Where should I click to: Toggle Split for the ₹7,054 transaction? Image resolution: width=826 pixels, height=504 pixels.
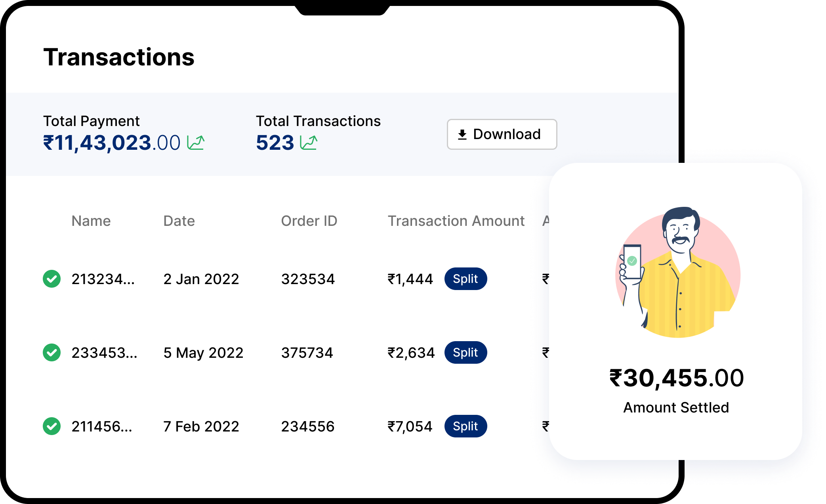pyautogui.click(x=465, y=426)
